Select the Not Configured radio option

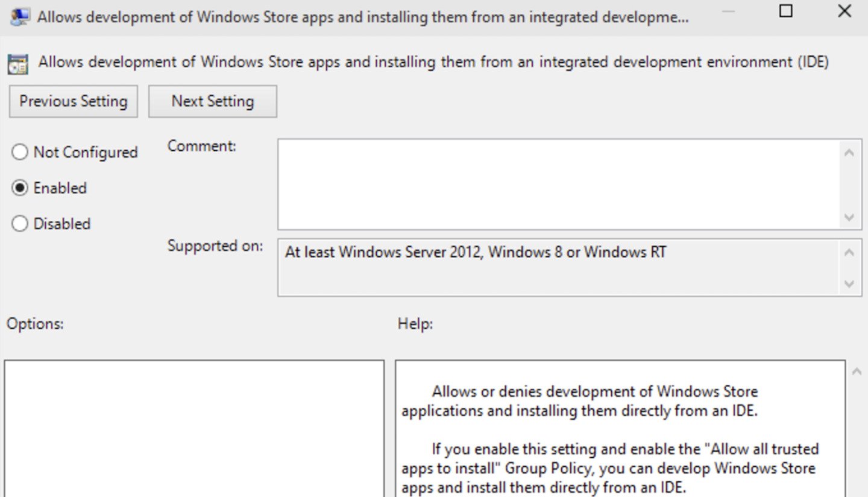coord(75,152)
